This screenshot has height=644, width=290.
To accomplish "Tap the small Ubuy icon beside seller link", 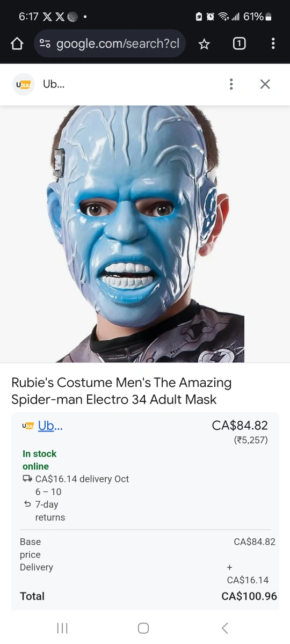I will point(28,426).
